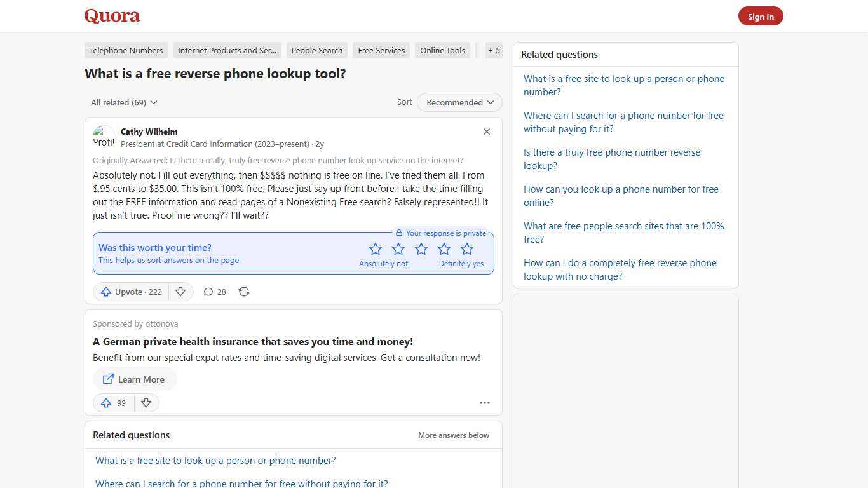
Task: Open the All related filter dropdown
Action: tap(124, 102)
